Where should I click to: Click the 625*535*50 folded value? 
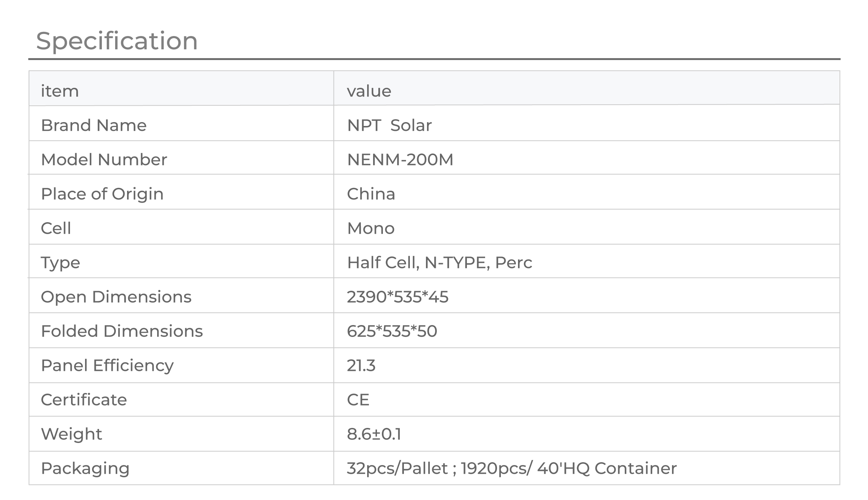coord(392,331)
